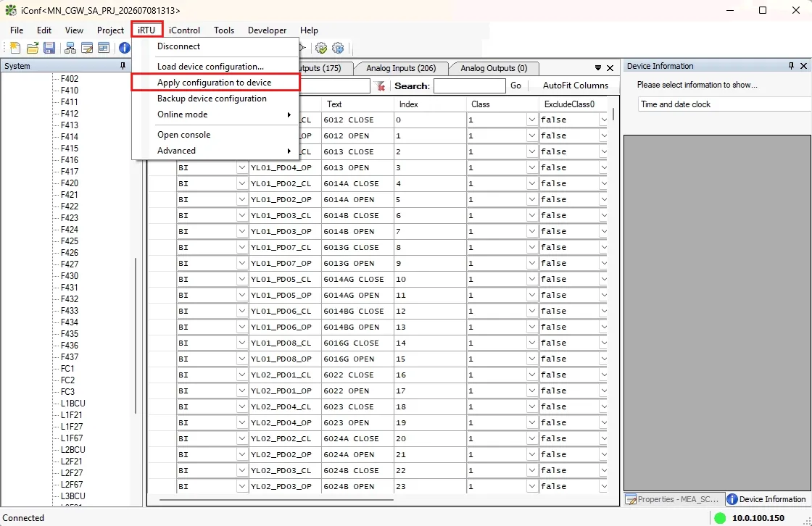
Task: Select the FC1 tree node
Action: tap(67, 369)
